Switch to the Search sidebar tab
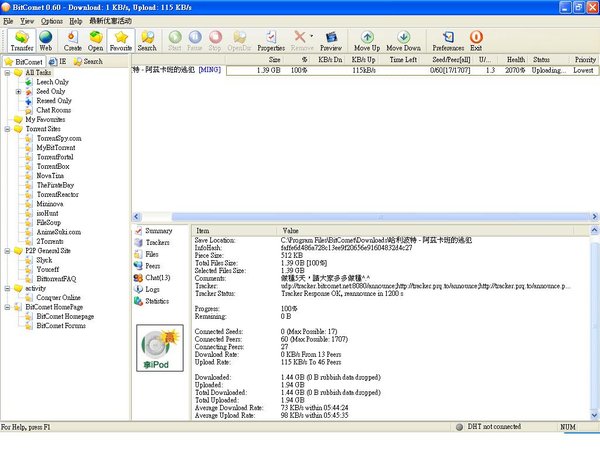The image size is (600, 450). pos(88,62)
